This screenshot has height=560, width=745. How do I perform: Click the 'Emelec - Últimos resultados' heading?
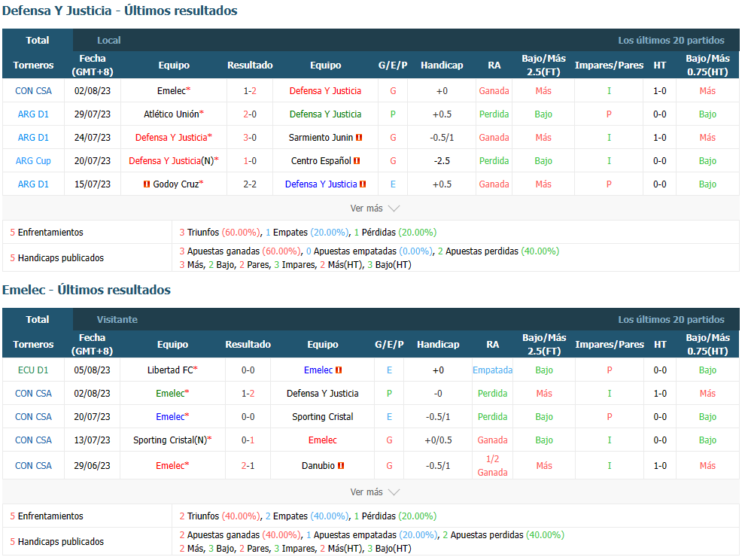pos(87,290)
